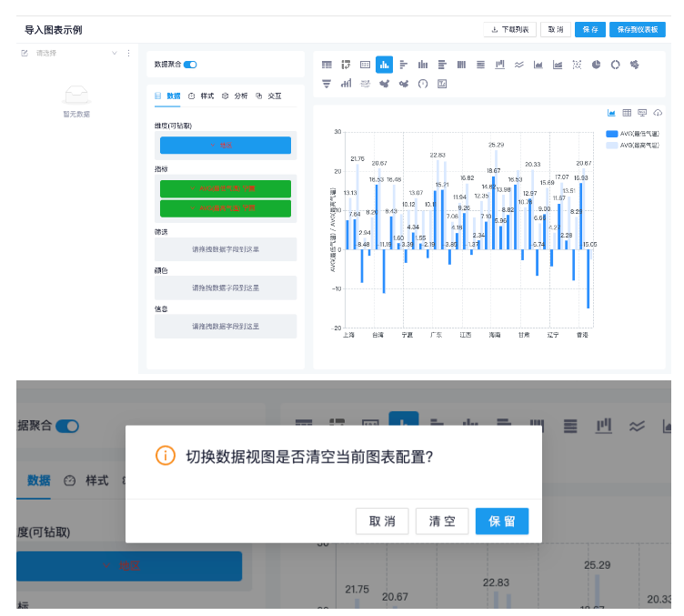The width and height of the screenshot is (684, 616).
Task: Open the 分析 tab
Action: click(x=235, y=96)
